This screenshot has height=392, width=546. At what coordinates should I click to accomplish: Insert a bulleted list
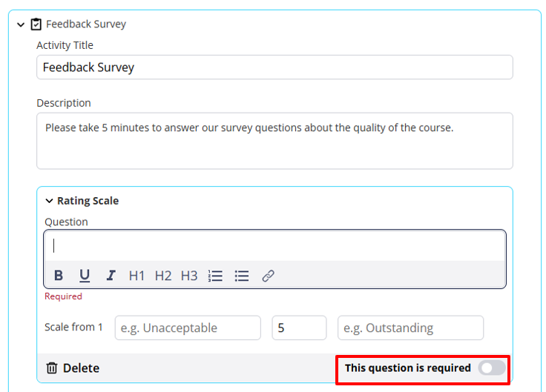[242, 276]
